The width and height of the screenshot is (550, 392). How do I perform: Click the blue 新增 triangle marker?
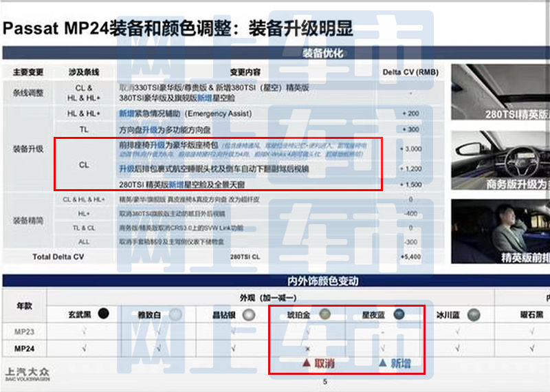[x=383, y=363]
